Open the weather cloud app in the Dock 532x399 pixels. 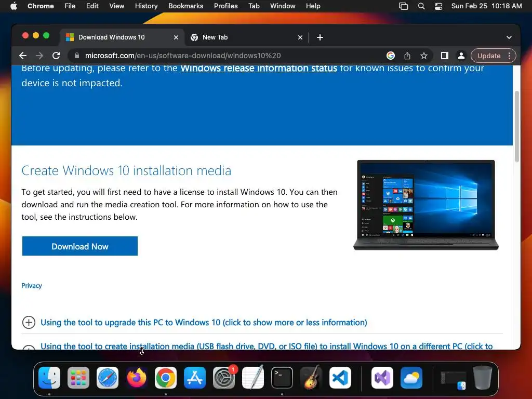(x=411, y=378)
